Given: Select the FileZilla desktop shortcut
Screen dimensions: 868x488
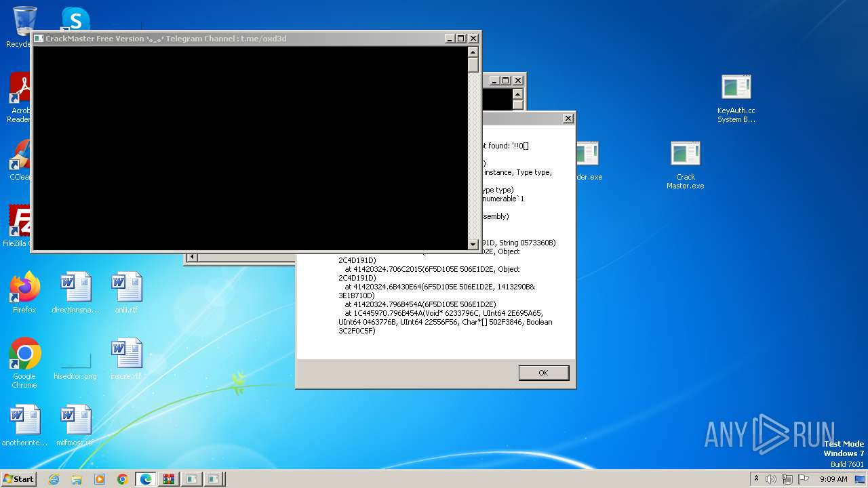Looking at the screenshot, I should 17,226.
